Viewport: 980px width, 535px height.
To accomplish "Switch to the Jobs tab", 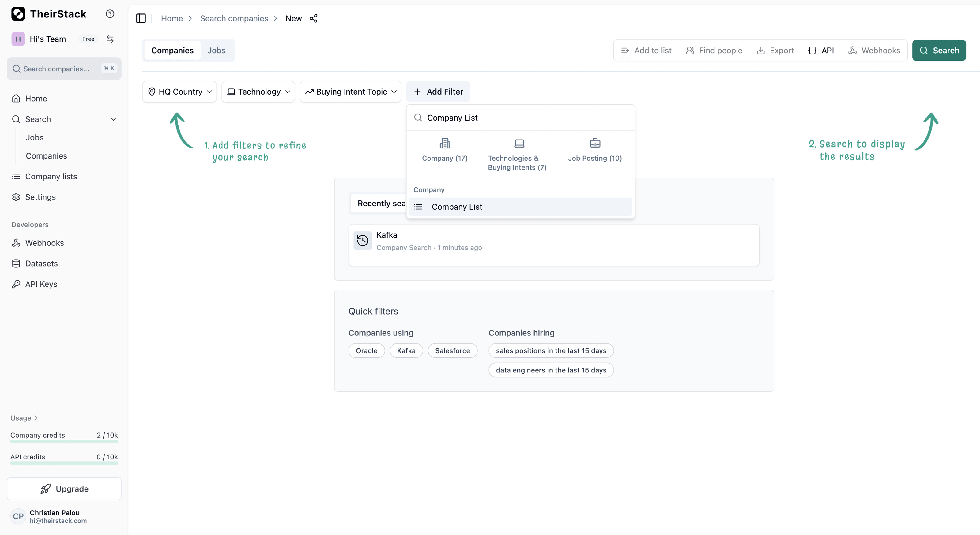I will pyautogui.click(x=216, y=50).
